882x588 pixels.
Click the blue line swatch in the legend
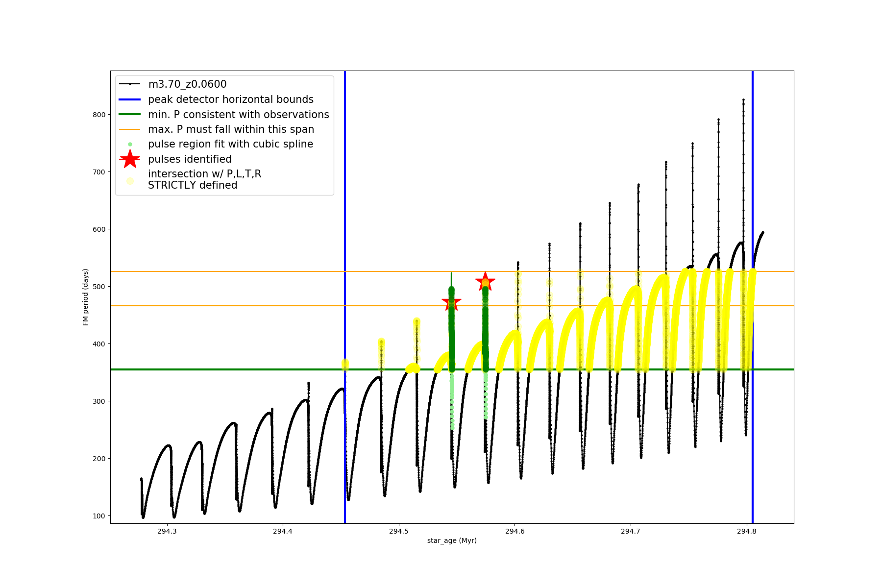(130, 99)
